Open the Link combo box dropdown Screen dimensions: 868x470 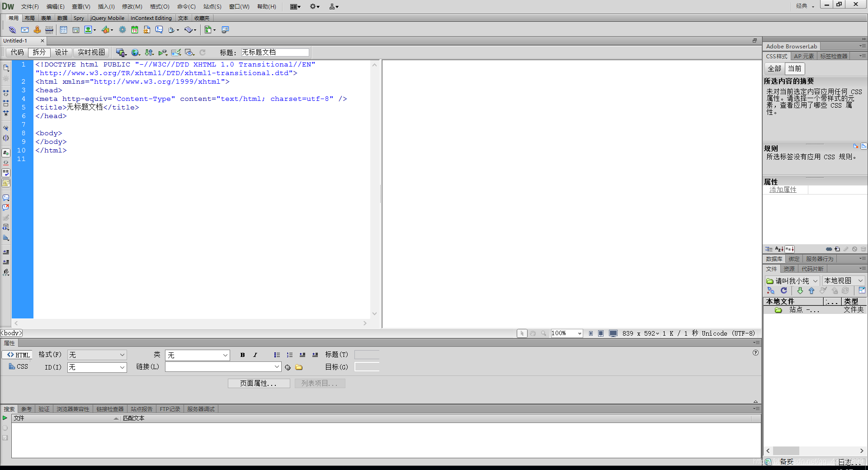pos(277,367)
